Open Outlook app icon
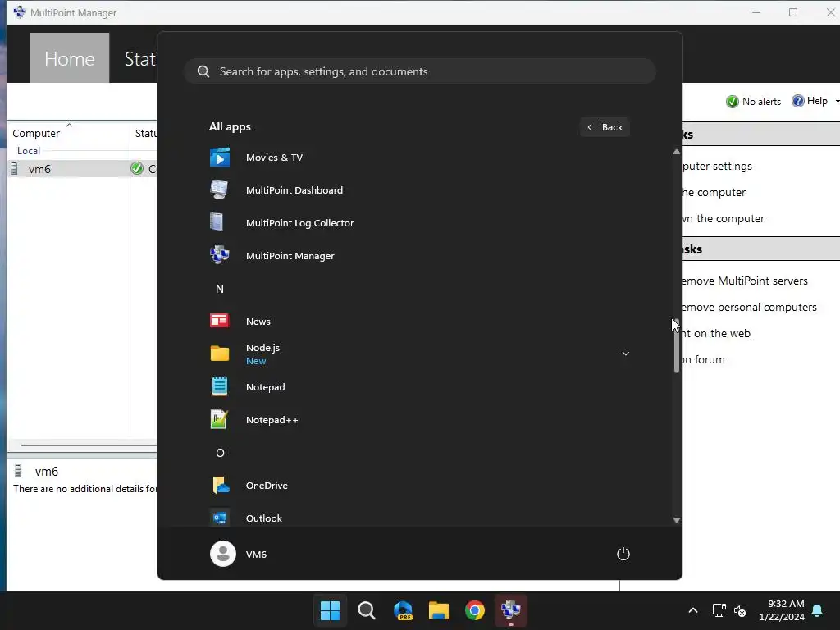Screen dimensions: 840x630 (220, 518)
